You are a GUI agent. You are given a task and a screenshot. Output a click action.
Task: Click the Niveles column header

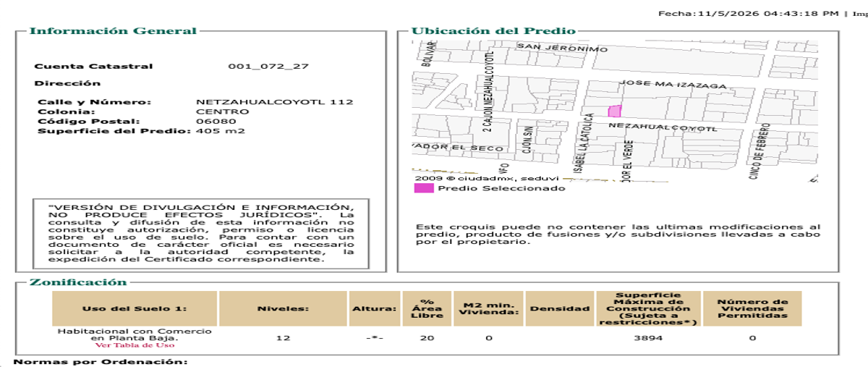point(283,308)
